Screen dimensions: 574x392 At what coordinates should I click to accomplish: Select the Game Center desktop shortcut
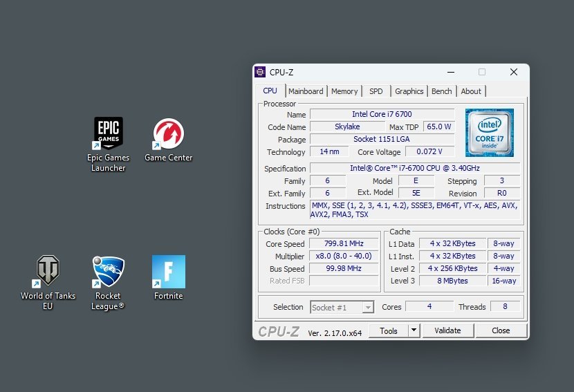168,134
